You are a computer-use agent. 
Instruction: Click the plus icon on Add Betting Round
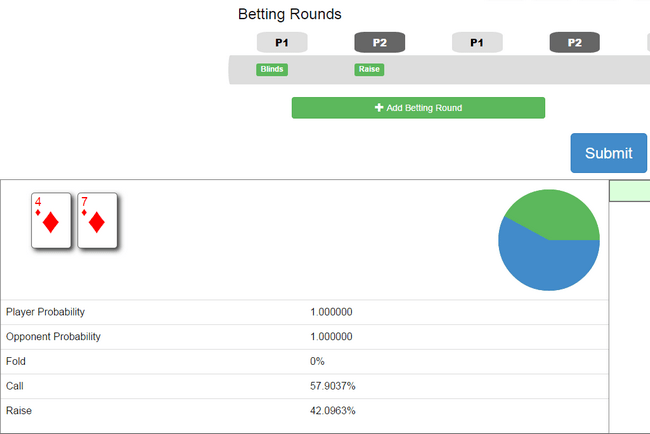point(379,108)
